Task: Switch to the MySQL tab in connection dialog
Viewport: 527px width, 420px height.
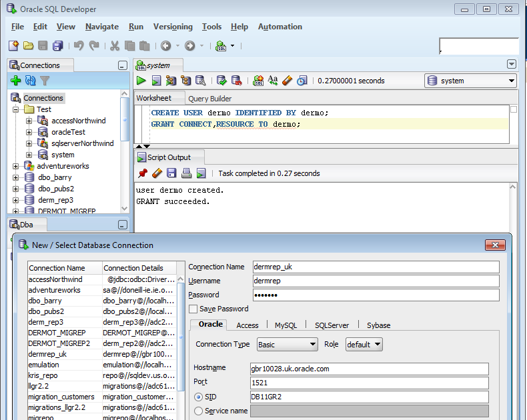Action: click(x=286, y=325)
